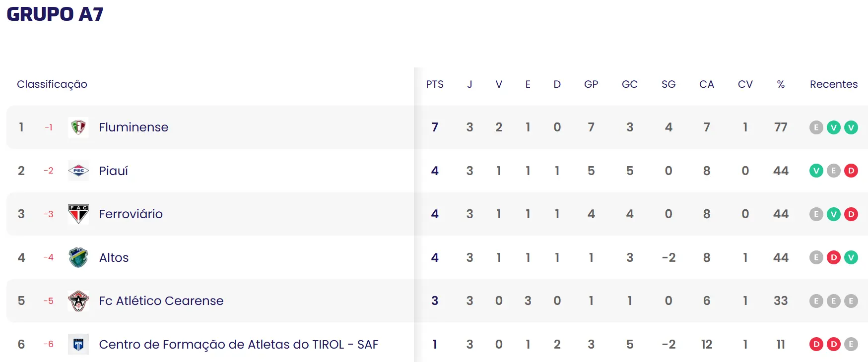Click the GRUPO A7 heading
Viewport: 868px width, 362px height.
pos(55,14)
